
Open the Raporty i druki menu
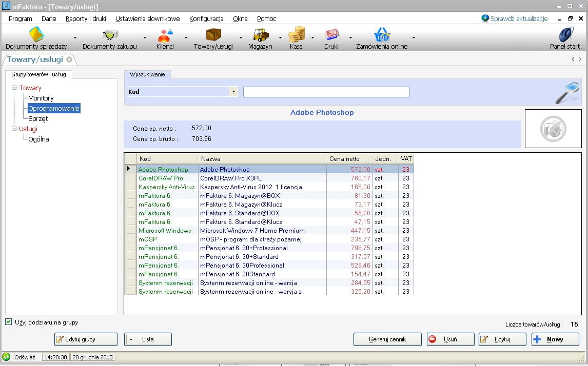click(x=86, y=19)
